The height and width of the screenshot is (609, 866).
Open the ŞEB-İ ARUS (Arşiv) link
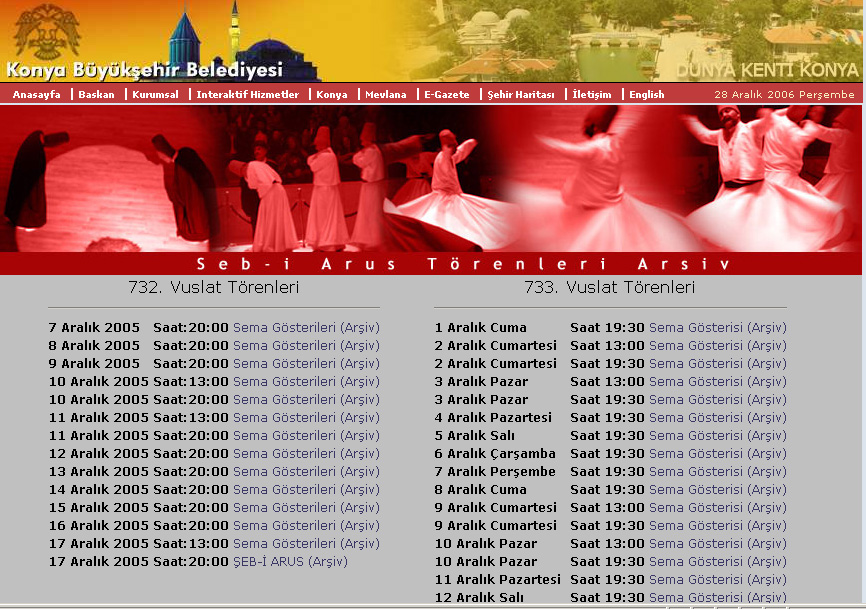[x=291, y=562]
